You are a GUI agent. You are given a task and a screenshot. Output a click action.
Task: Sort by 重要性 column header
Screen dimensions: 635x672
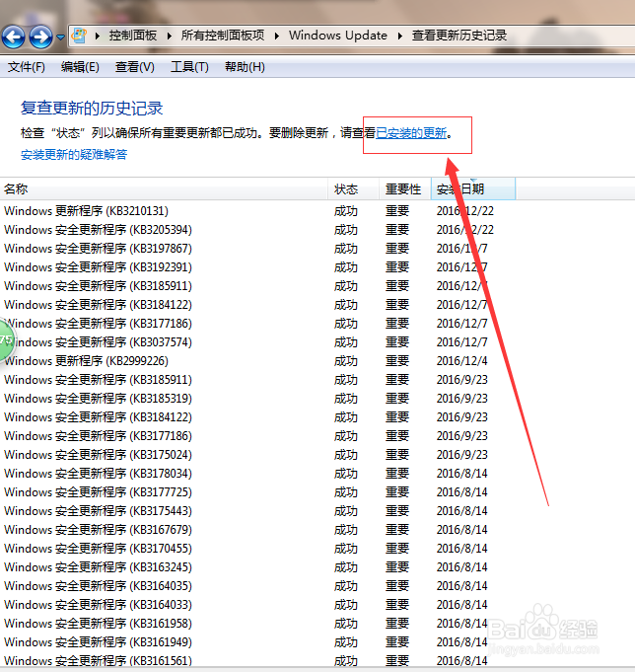pyautogui.click(x=405, y=189)
